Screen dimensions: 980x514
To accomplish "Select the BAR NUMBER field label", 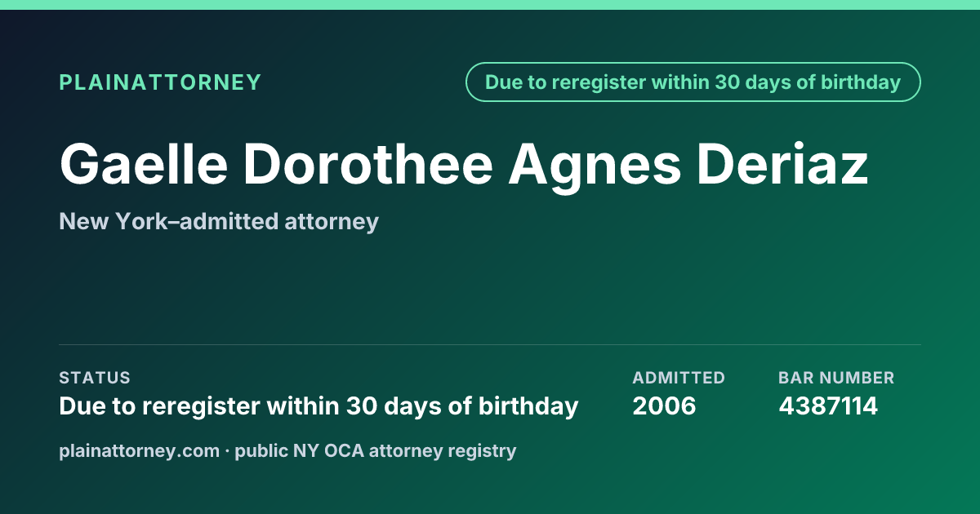I will 836,378.
